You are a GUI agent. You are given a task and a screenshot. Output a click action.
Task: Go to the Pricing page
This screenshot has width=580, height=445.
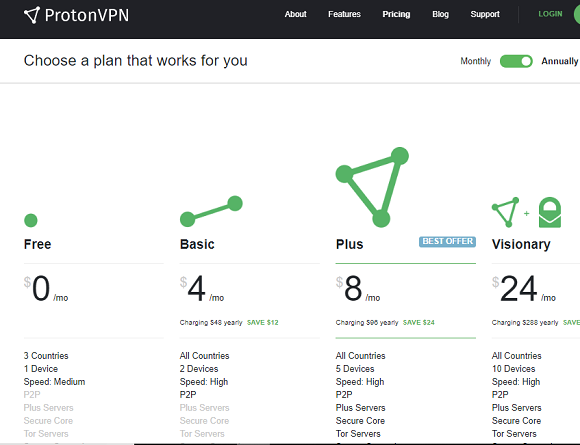tap(396, 14)
